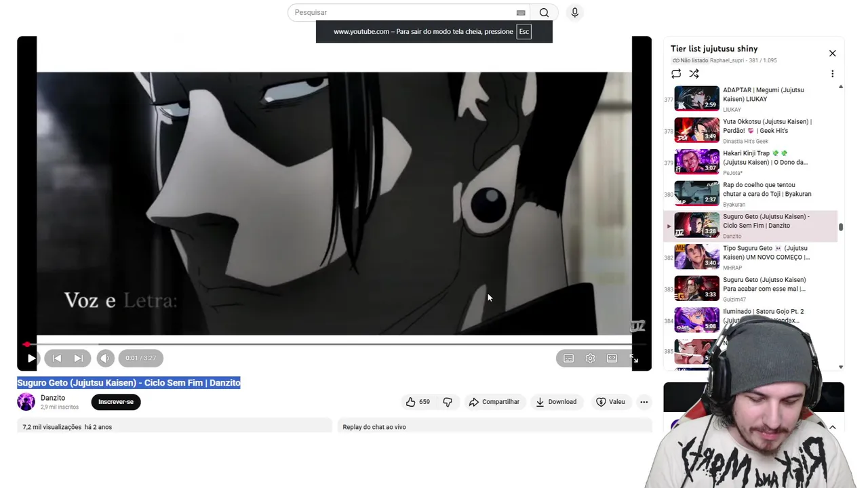Screen dimensions: 868x488
Task: Exit fullscreen in the player
Action: 633,358
